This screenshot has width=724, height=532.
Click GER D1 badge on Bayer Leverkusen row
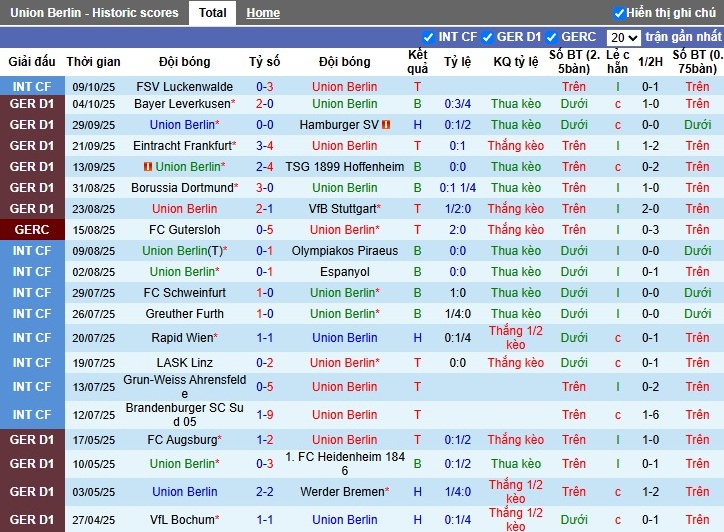(32, 104)
